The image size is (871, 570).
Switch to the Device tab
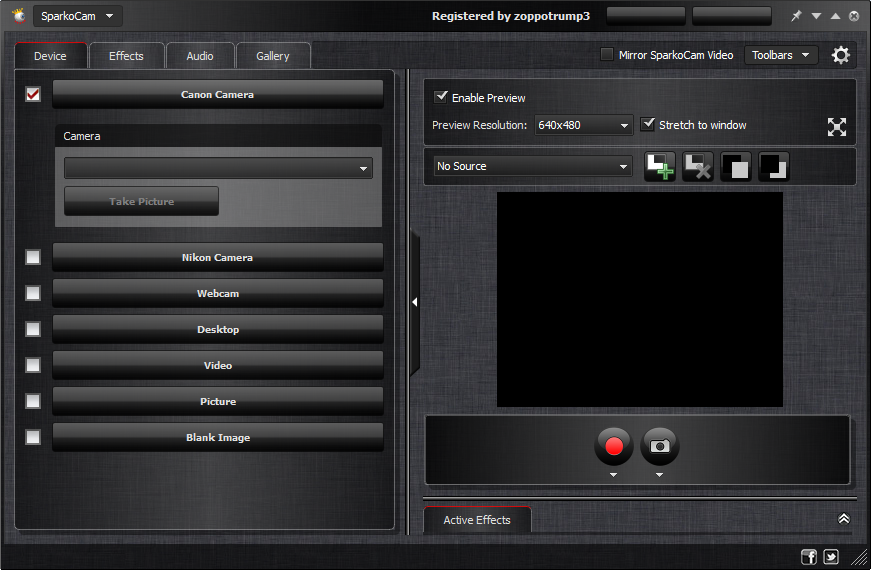click(x=51, y=56)
